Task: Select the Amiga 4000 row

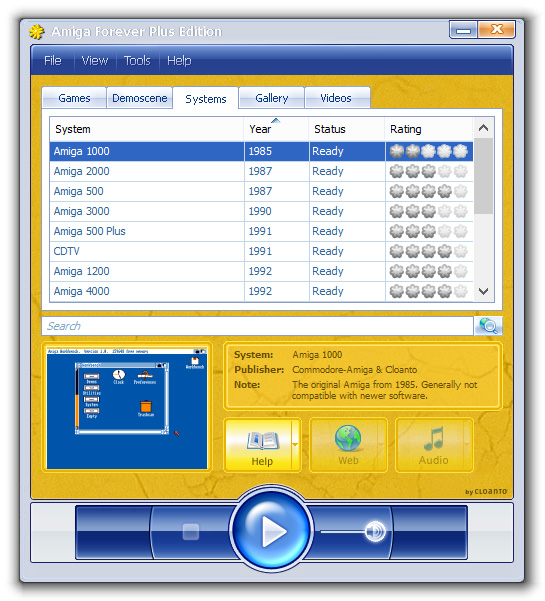Action: pos(261,291)
